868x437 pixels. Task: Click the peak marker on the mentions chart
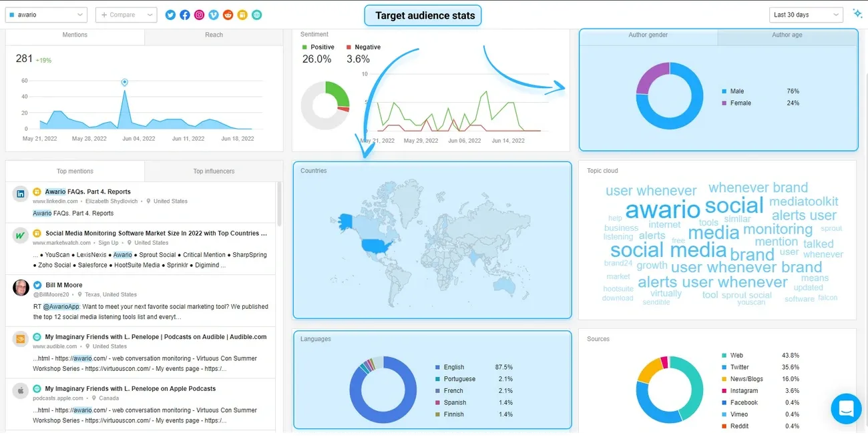tap(124, 82)
